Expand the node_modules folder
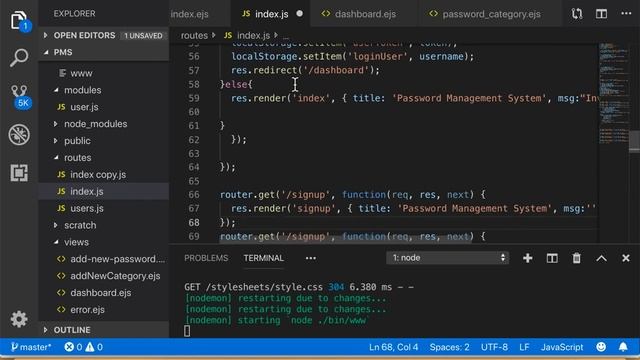 pos(104,124)
